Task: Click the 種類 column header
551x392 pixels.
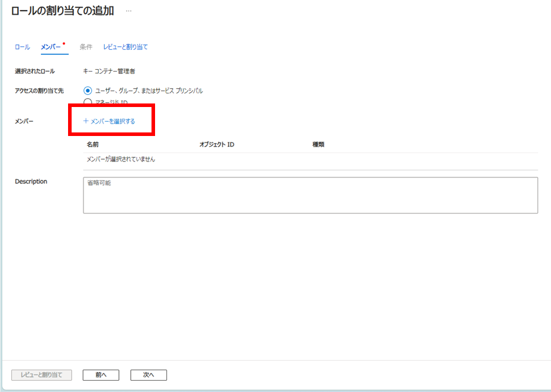Action: tap(320, 144)
